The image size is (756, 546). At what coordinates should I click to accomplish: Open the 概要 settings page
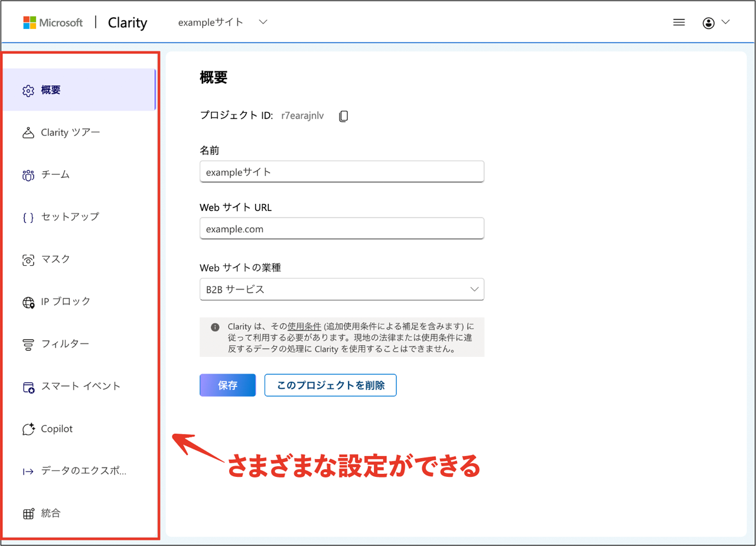[79, 90]
